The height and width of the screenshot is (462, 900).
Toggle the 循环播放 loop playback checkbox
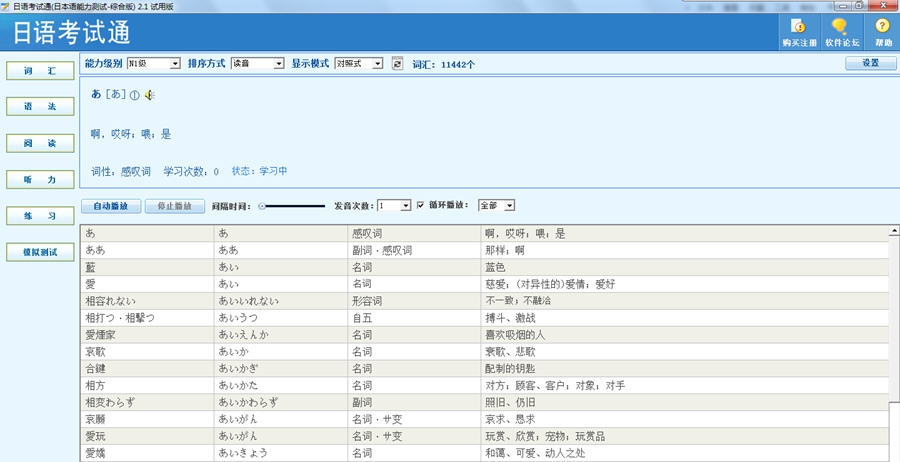point(421,205)
